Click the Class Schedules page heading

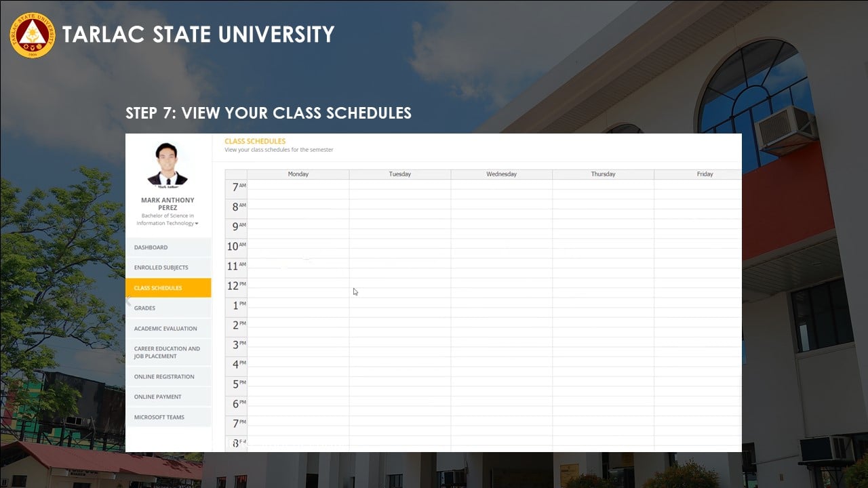point(255,141)
